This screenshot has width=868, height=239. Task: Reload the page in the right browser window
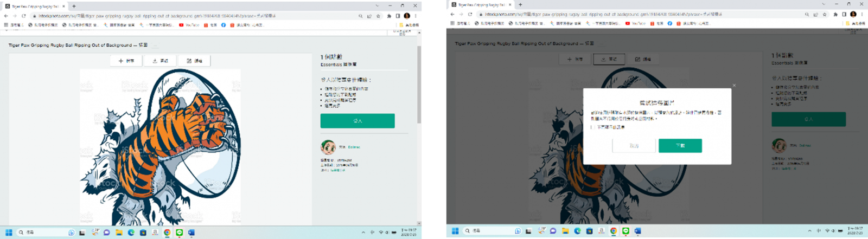tap(470, 14)
